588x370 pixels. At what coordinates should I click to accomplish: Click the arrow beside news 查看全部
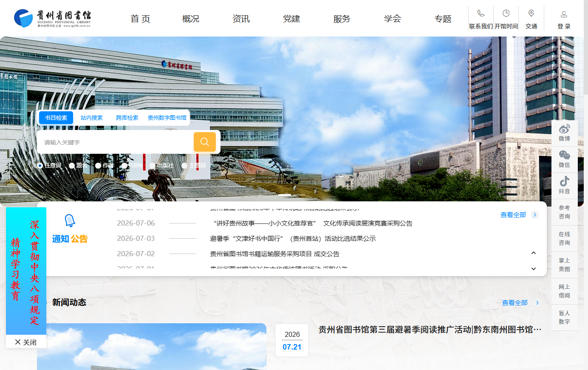(x=537, y=302)
